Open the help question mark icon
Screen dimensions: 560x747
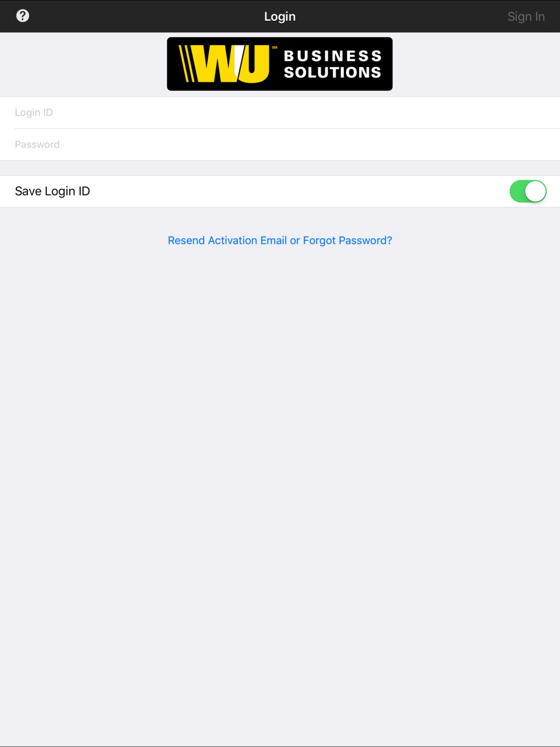[x=22, y=16]
